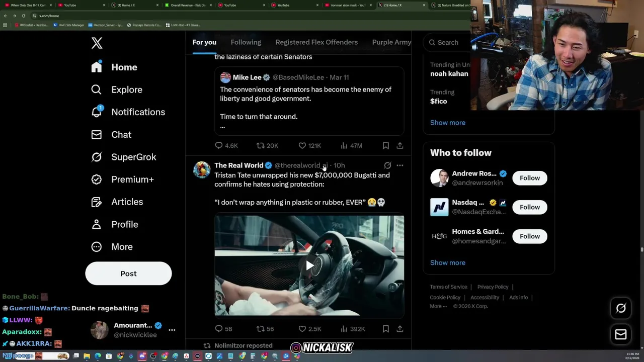Click The Real World account name
Image resolution: width=644 pixels, height=362 pixels.
pyautogui.click(x=238, y=165)
